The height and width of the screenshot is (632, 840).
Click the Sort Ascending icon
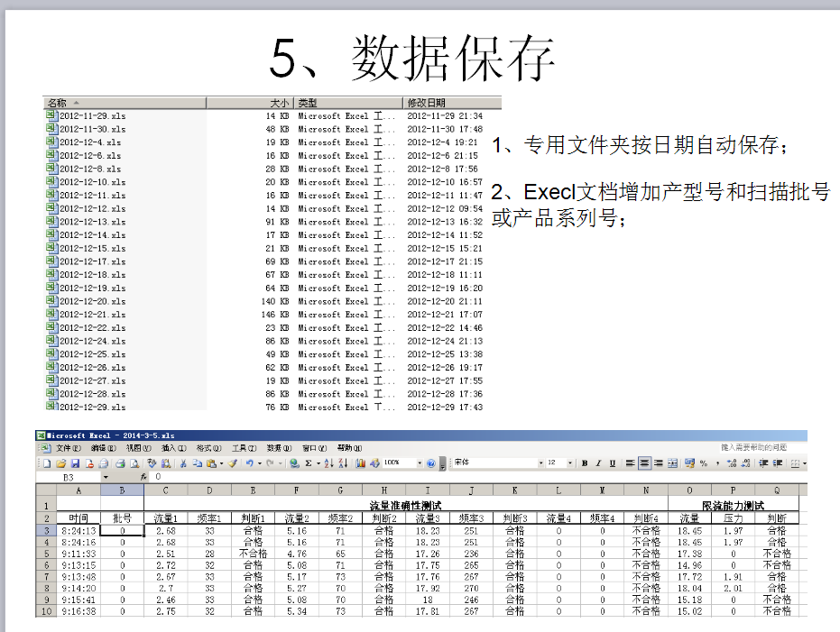(328, 463)
